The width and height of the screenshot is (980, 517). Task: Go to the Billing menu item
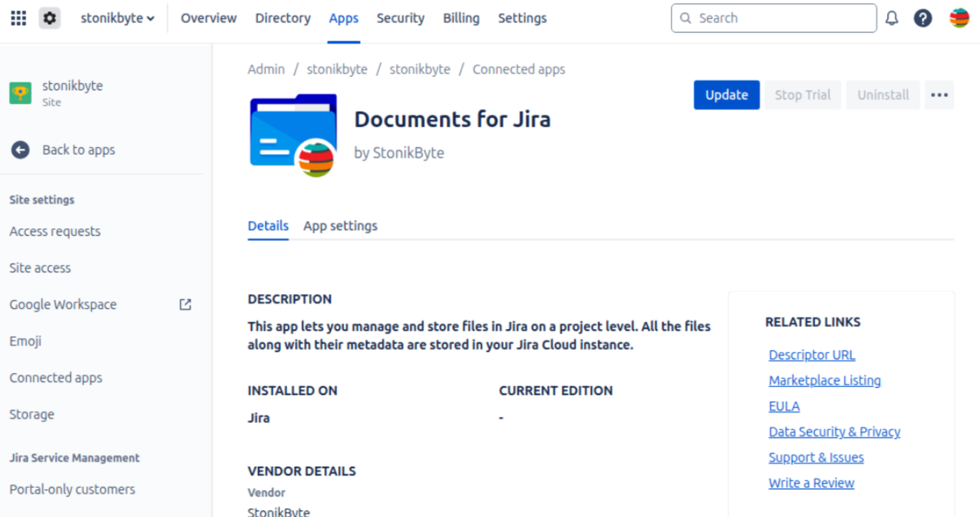[x=461, y=18]
